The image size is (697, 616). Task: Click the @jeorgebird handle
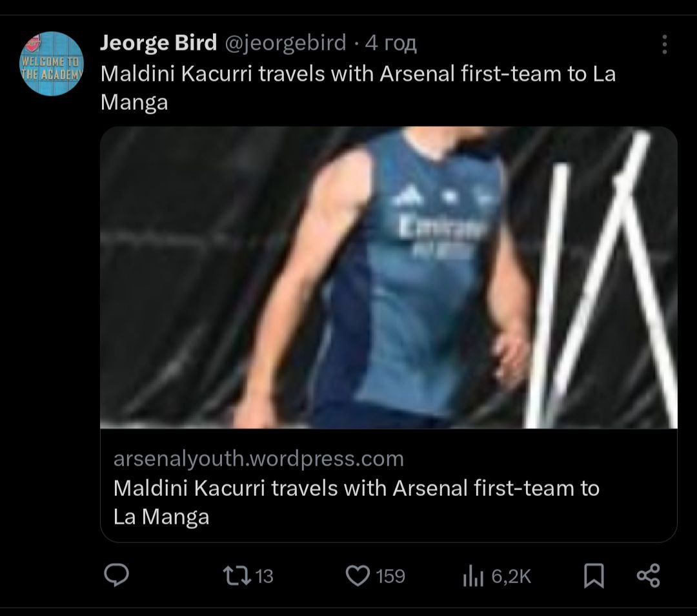click(285, 43)
